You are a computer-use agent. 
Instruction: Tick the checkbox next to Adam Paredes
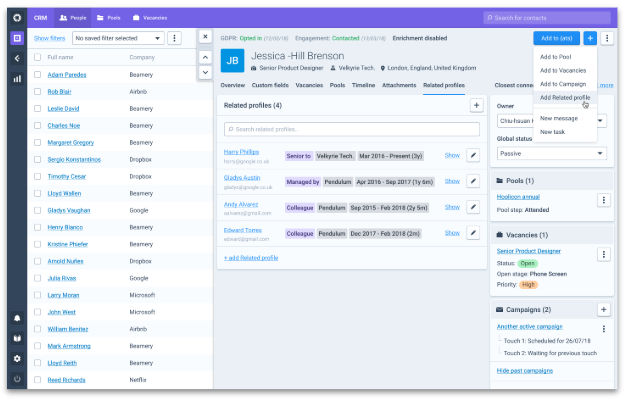pyautogui.click(x=38, y=74)
